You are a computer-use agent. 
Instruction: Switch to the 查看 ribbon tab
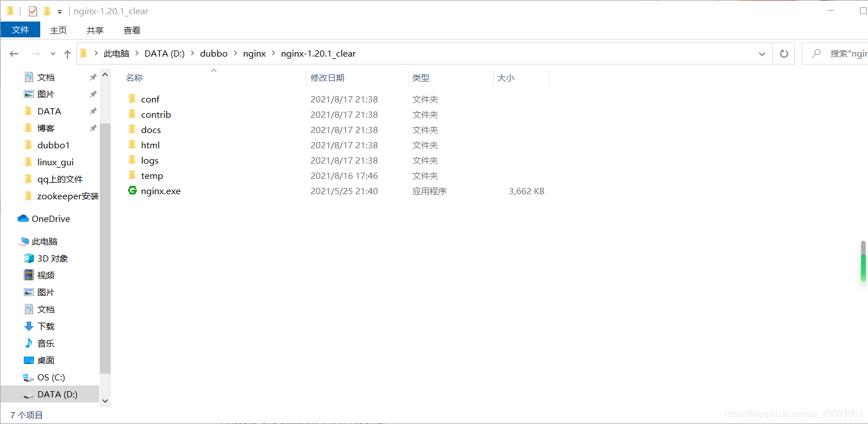(x=132, y=30)
